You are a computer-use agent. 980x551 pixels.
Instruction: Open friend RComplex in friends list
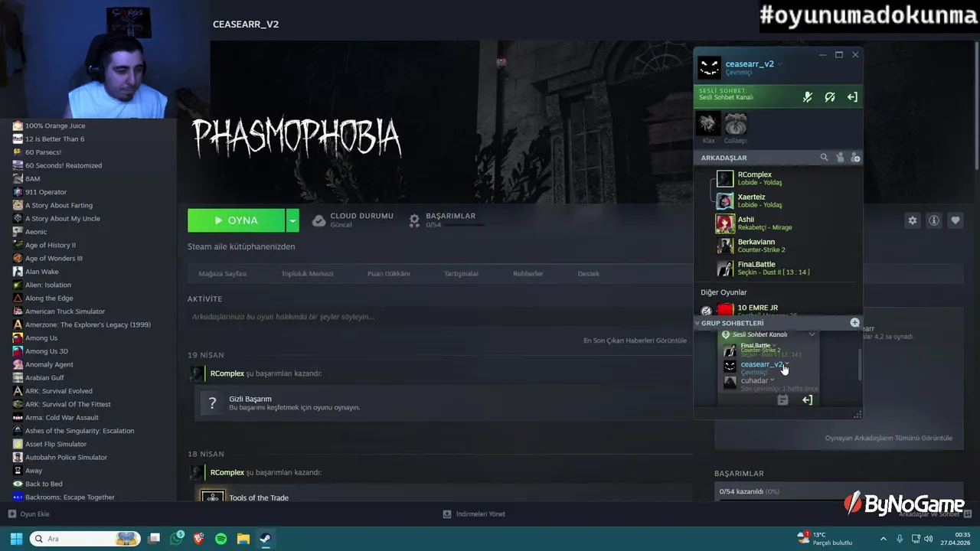779,179
